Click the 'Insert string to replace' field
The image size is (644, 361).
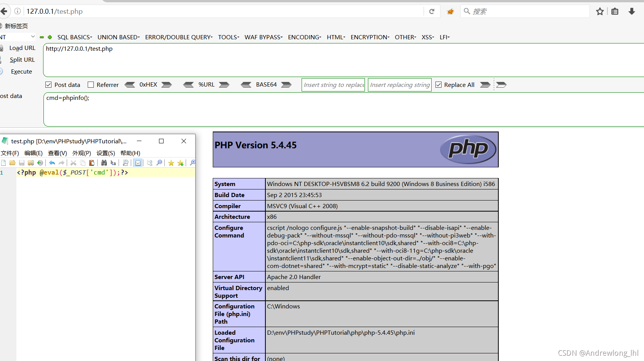[x=333, y=85]
